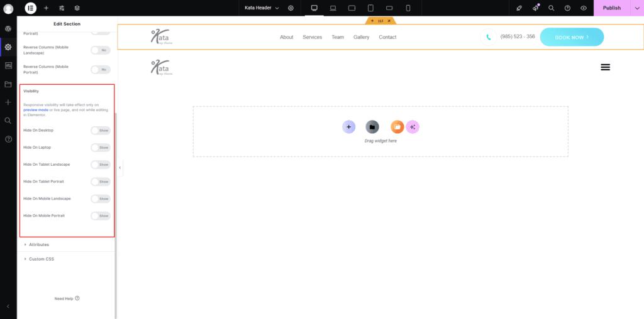
Task: Open the What's New rocket icon
Action: (519, 8)
